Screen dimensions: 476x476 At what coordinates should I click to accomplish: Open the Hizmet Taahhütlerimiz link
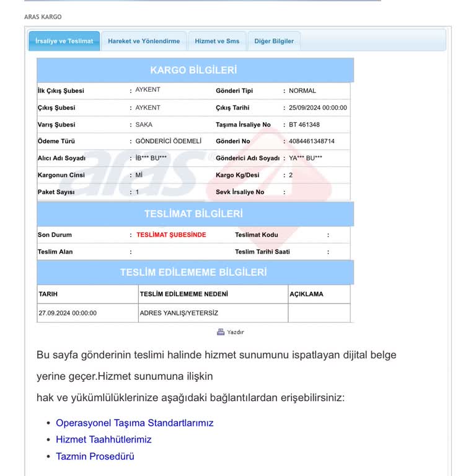pos(104,439)
